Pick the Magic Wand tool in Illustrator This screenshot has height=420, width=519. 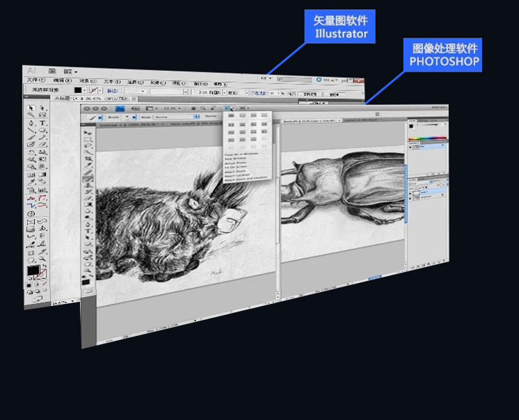click(x=31, y=115)
